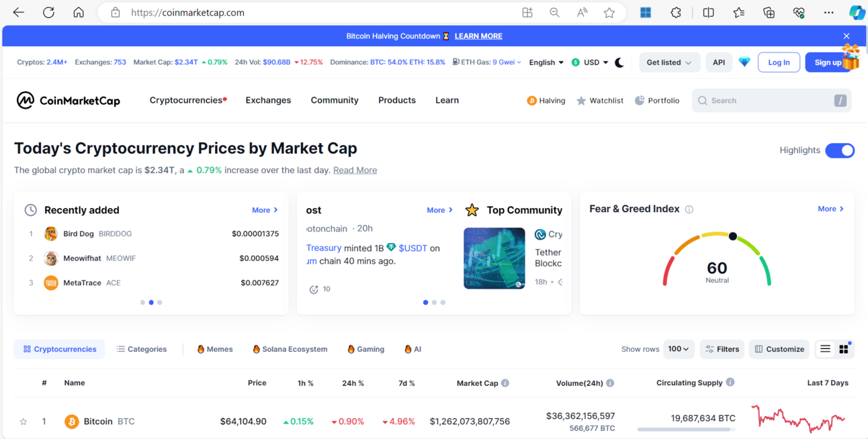The image size is (868, 439).
Task: Reload the page with the refresh icon
Action: tap(48, 13)
